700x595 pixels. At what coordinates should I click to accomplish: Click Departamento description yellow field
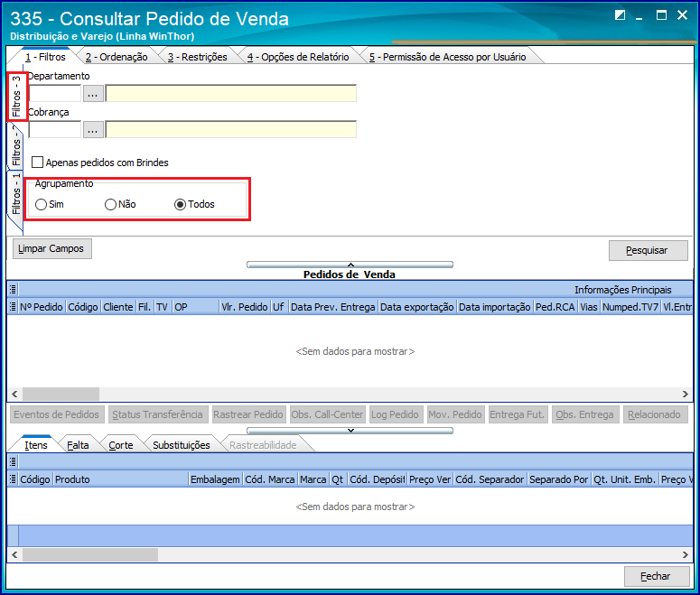(231, 94)
